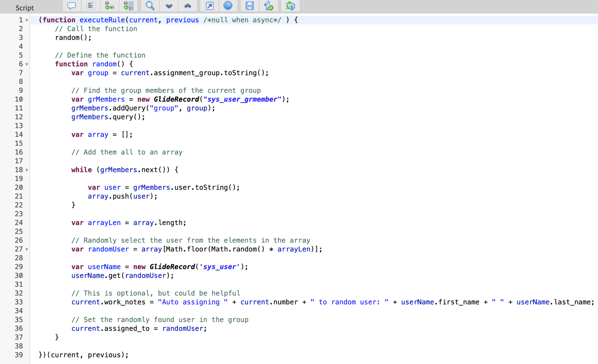This screenshot has height=364, width=598.
Task: Toggle full screen editor icon
Action: click(x=210, y=6)
